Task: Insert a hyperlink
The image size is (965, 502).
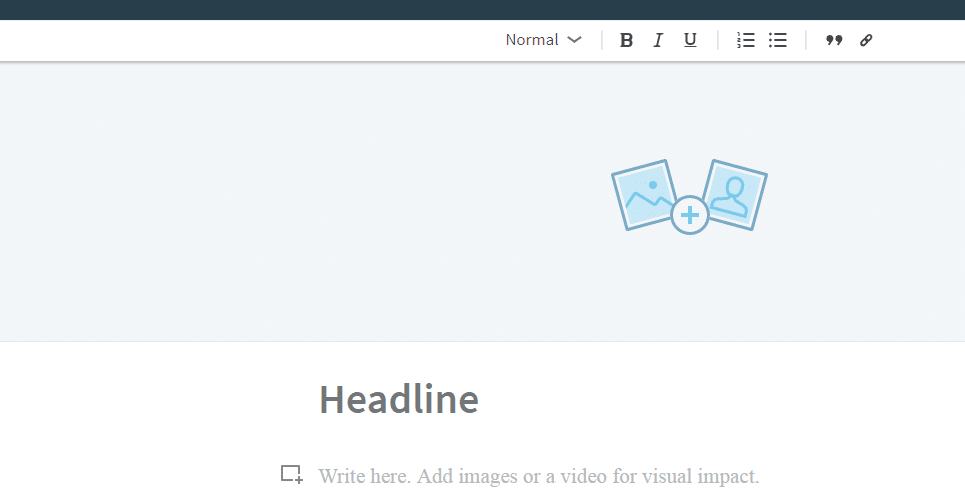Action: click(866, 40)
